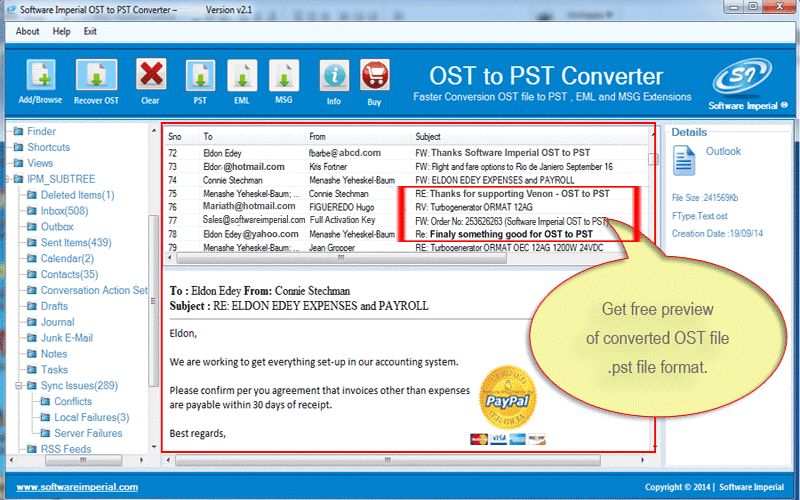The height and width of the screenshot is (500, 800).
Task: Click the Software Imperial logo
Action: point(743,78)
